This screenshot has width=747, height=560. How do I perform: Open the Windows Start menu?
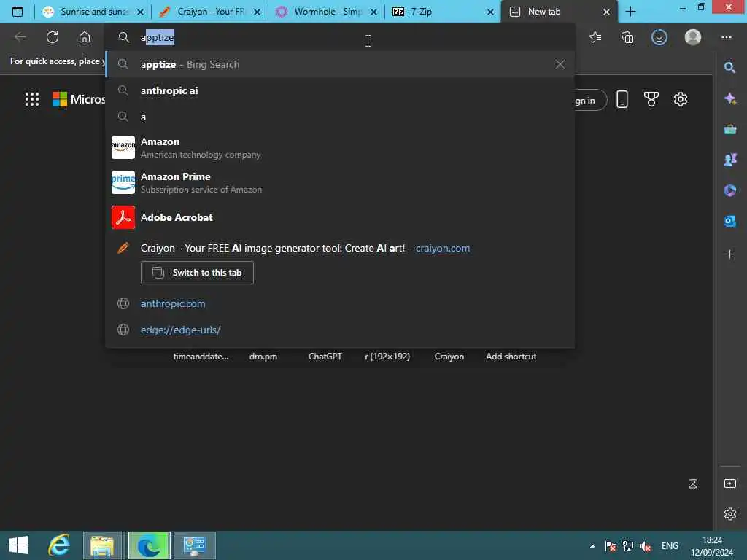coord(18,545)
